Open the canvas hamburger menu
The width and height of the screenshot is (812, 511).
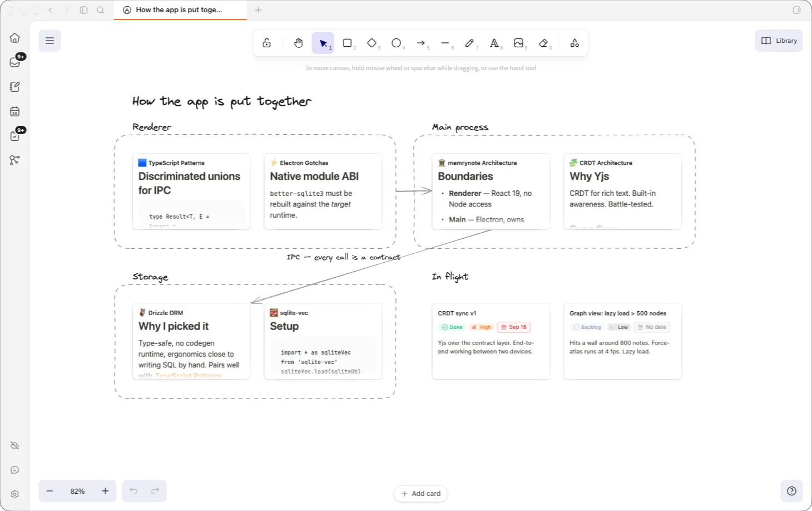coord(49,41)
